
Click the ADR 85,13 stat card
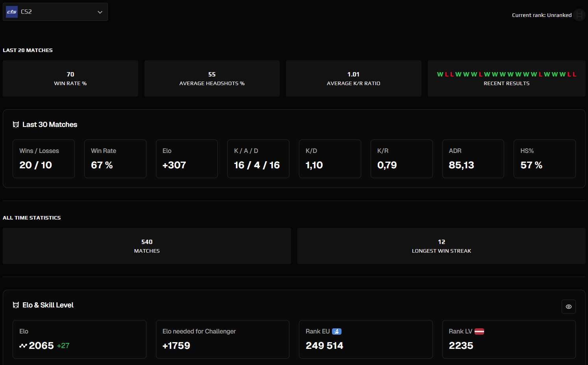tap(473, 158)
